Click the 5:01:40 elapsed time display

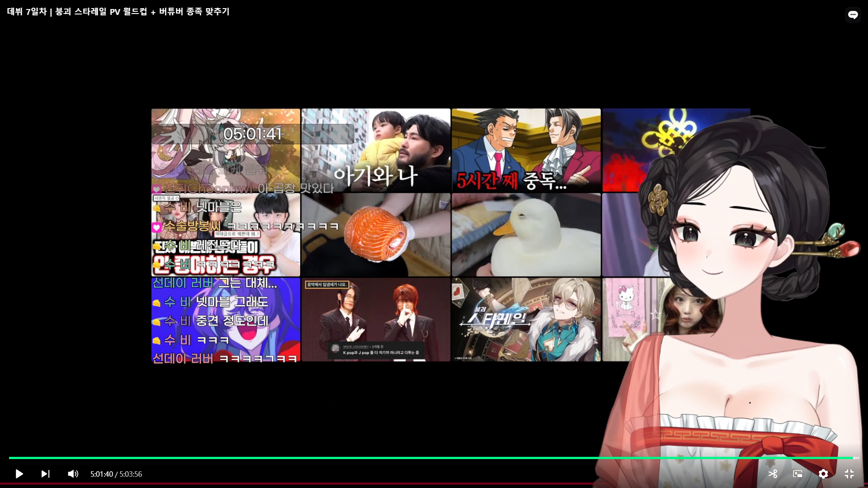coord(102,474)
